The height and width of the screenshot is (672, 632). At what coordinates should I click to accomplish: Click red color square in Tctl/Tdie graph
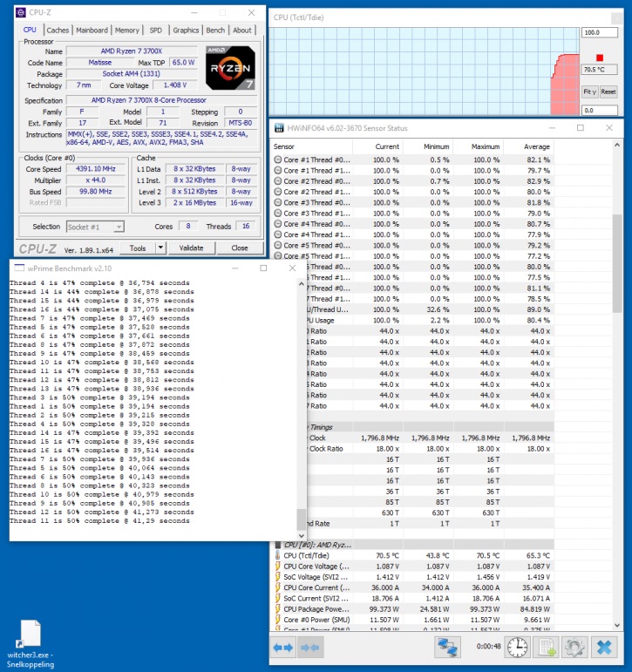[x=600, y=58]
